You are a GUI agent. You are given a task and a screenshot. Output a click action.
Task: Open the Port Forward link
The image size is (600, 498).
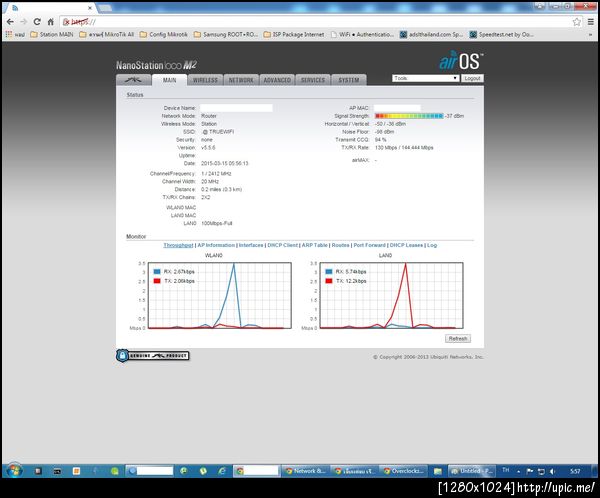(369, 245)
